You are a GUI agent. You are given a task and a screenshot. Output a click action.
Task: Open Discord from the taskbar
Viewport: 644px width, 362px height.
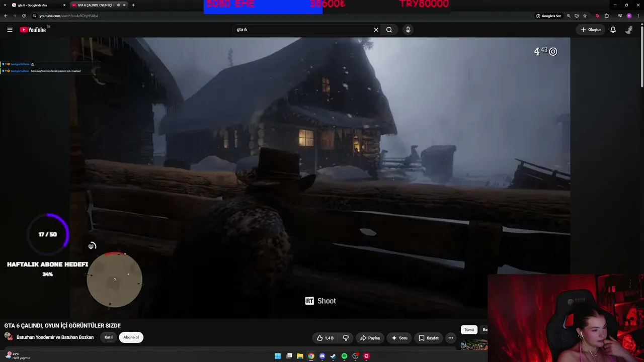(x=322, y=356)
